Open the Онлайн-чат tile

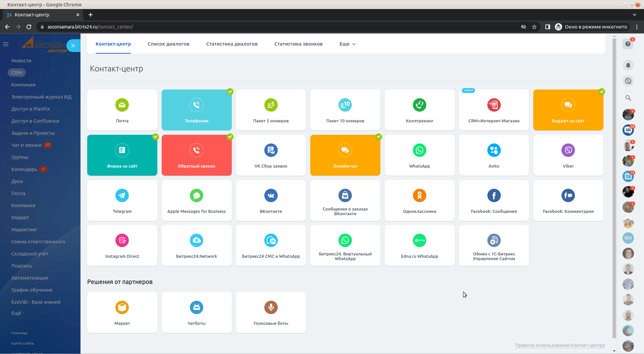tap(345, 155)
